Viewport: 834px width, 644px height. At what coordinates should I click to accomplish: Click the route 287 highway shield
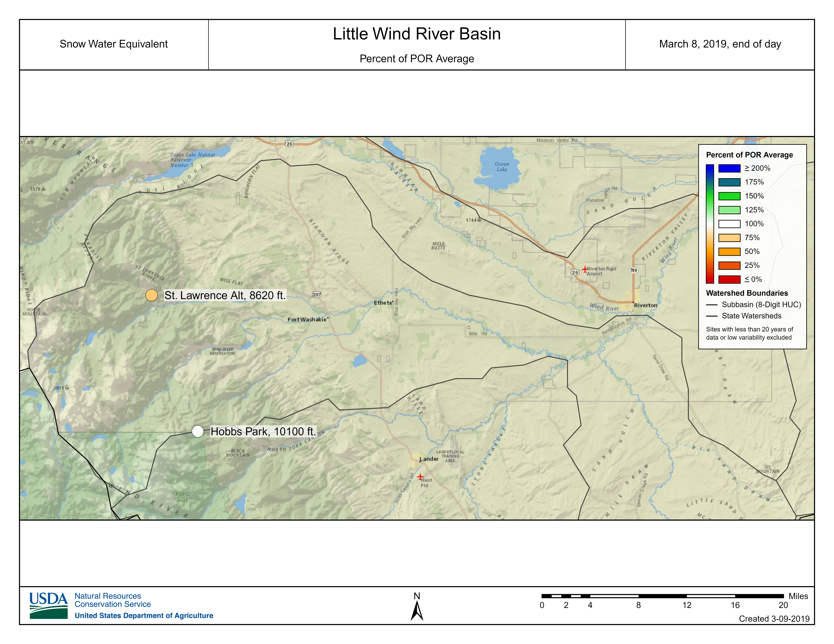(x=317, y=295)
